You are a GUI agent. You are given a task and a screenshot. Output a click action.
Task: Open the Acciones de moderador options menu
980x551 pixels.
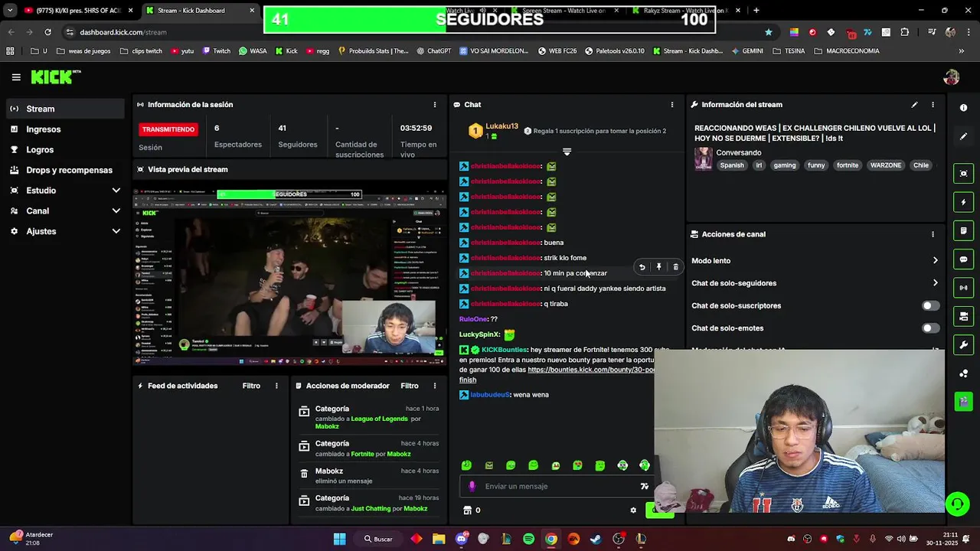[435, 386]
